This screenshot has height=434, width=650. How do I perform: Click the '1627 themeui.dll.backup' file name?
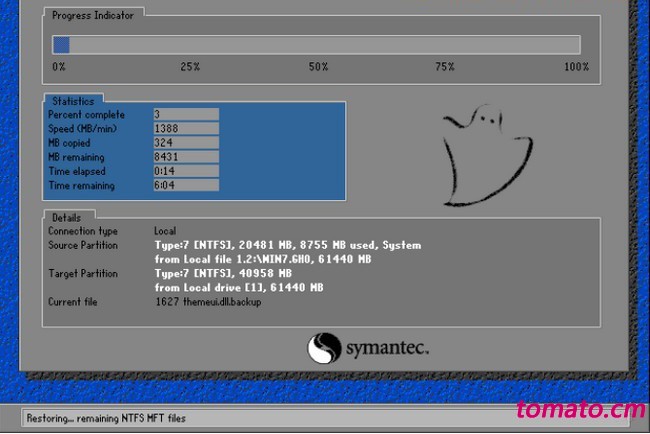coord(209,302)
